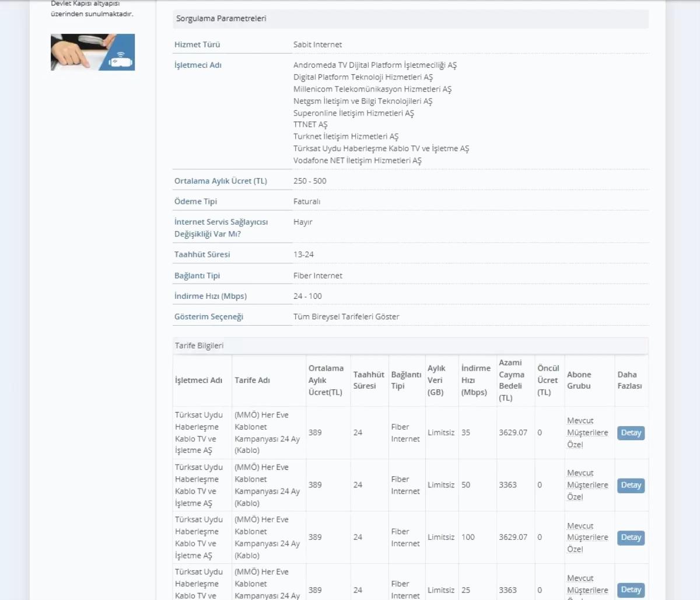Image resolution: width=700 pixels, height=600 pixels.
Task: Select the TTNET AŞ operator entry
Action: click(310, 125)
